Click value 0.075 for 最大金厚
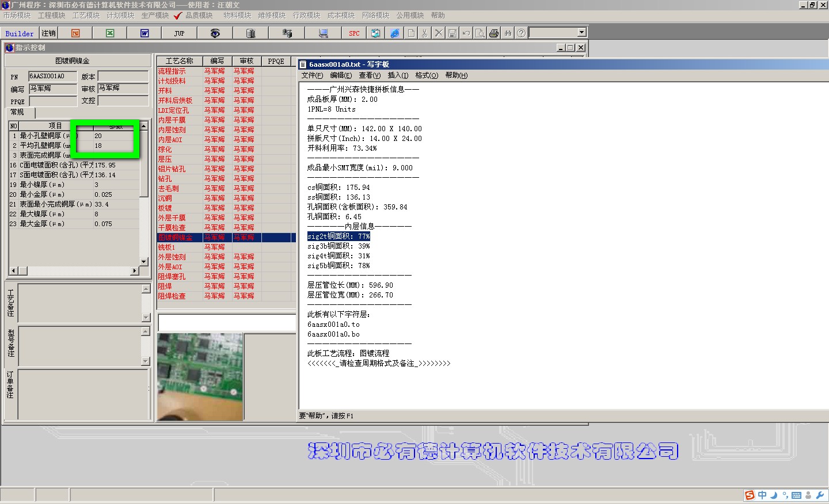829x504 pixels. tap(104, 224)
